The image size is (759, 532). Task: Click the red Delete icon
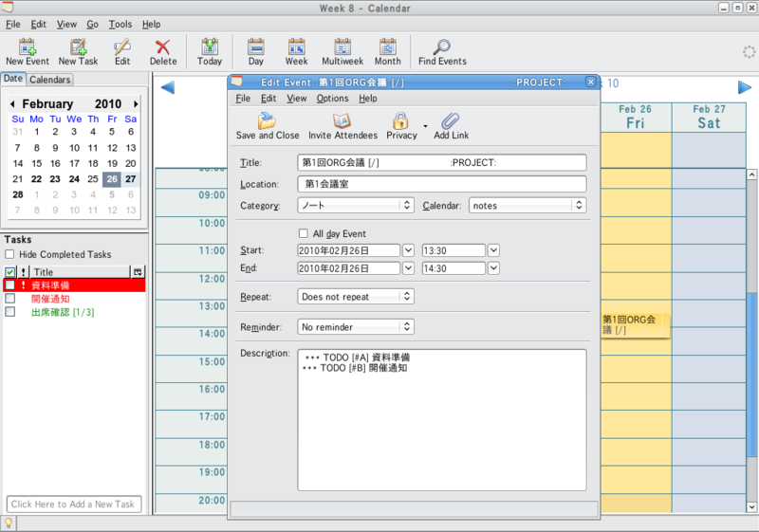tap(162, 47)
